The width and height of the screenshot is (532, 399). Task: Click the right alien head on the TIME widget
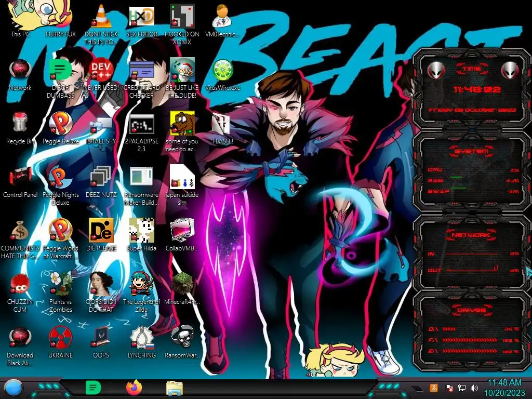pos(510,71)
